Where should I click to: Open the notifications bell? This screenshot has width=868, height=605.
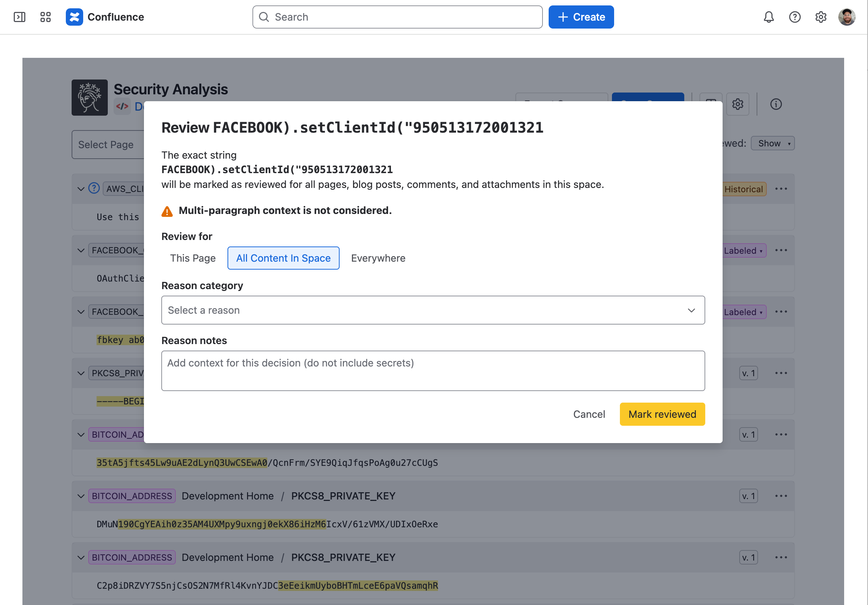[769, 17]
